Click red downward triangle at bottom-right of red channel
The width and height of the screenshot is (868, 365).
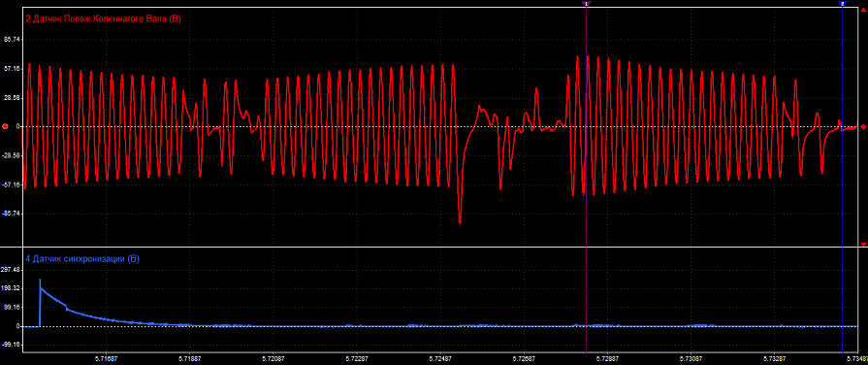point(863,245)
